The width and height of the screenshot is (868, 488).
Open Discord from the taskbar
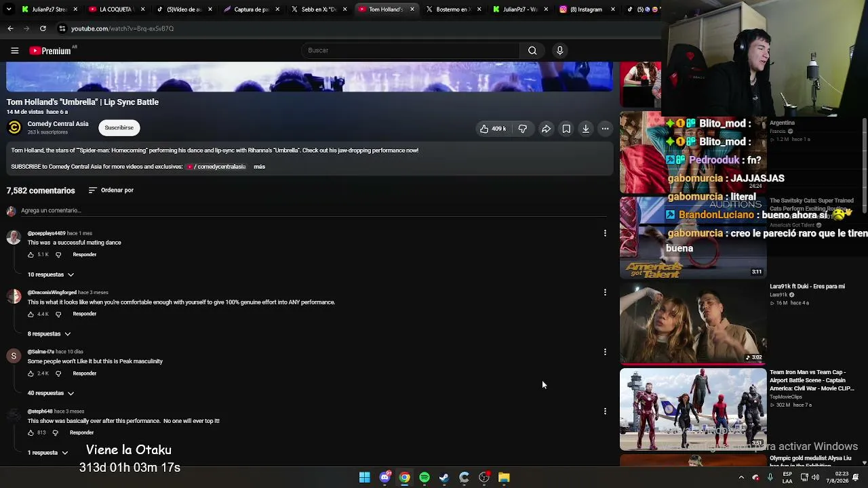point(385,478)
